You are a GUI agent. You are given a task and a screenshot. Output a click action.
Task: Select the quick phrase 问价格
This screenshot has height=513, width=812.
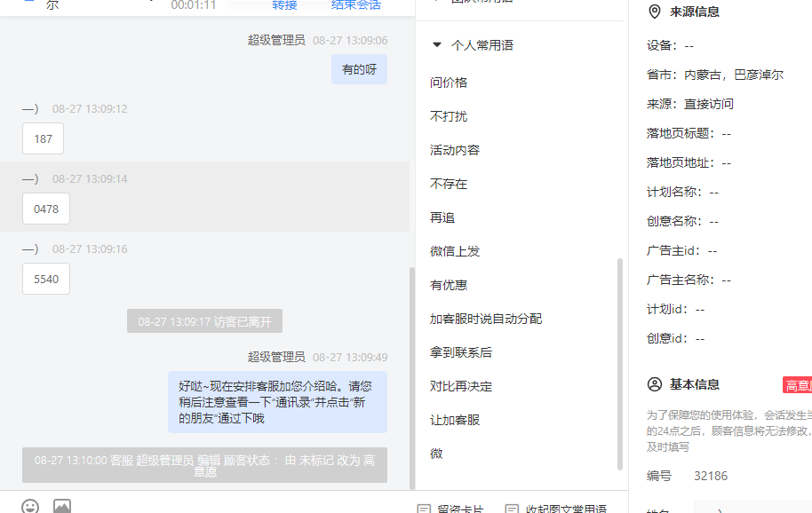(x=449, y=83)
